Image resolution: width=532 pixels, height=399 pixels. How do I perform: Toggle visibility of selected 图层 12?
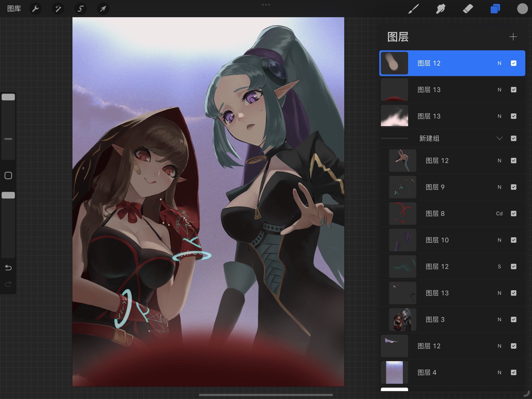pyautogui.click(x=513, y=63)
